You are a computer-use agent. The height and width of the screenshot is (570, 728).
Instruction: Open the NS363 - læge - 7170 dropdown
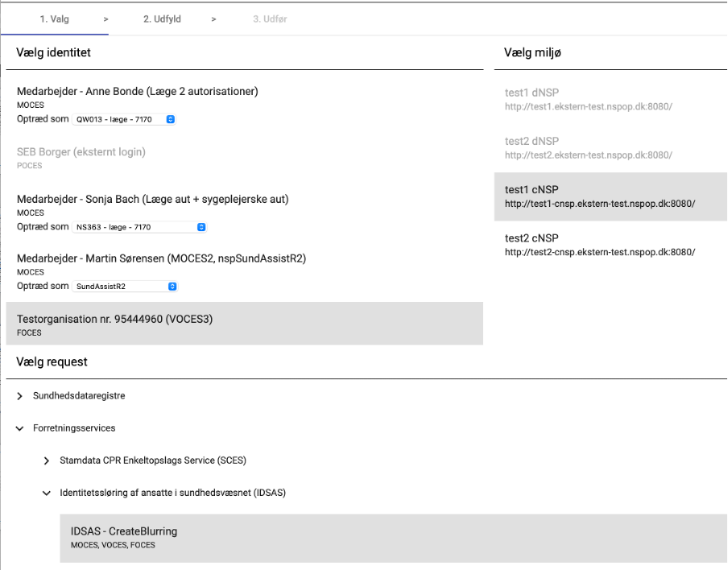(139, 227)
